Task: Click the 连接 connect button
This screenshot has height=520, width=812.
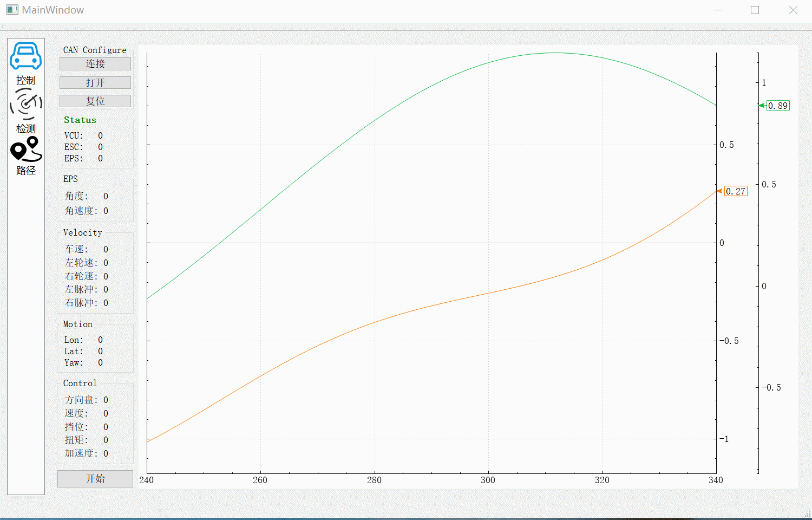Action: click(x=95, y=64)
